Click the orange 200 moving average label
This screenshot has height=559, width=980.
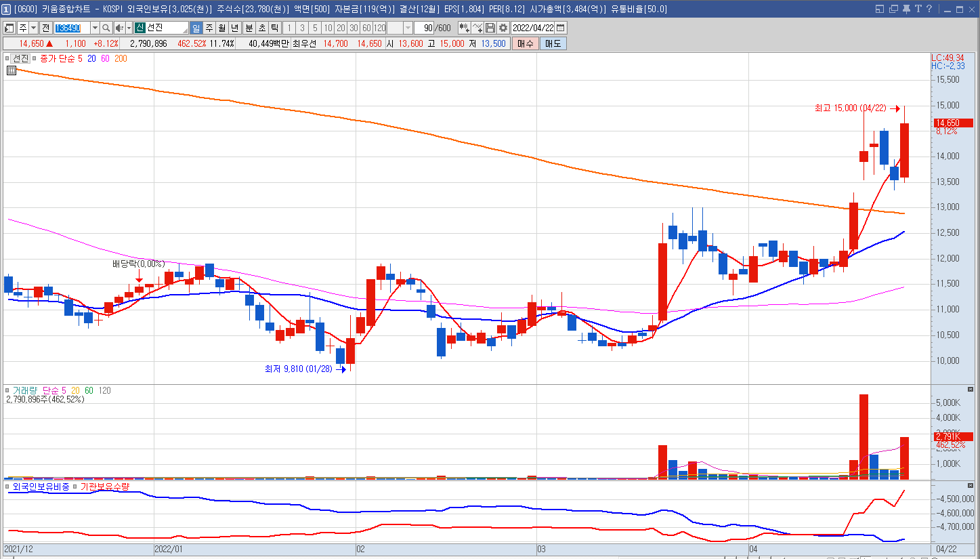[121, 59]
